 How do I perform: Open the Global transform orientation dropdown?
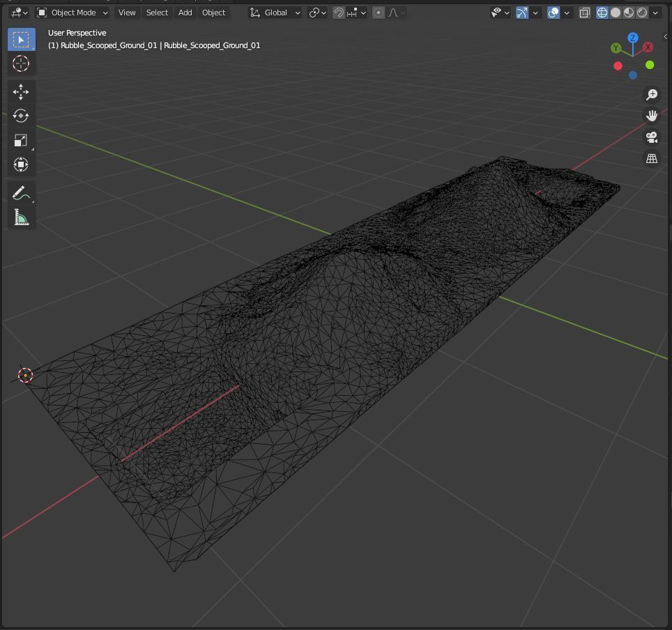[275, 13]
